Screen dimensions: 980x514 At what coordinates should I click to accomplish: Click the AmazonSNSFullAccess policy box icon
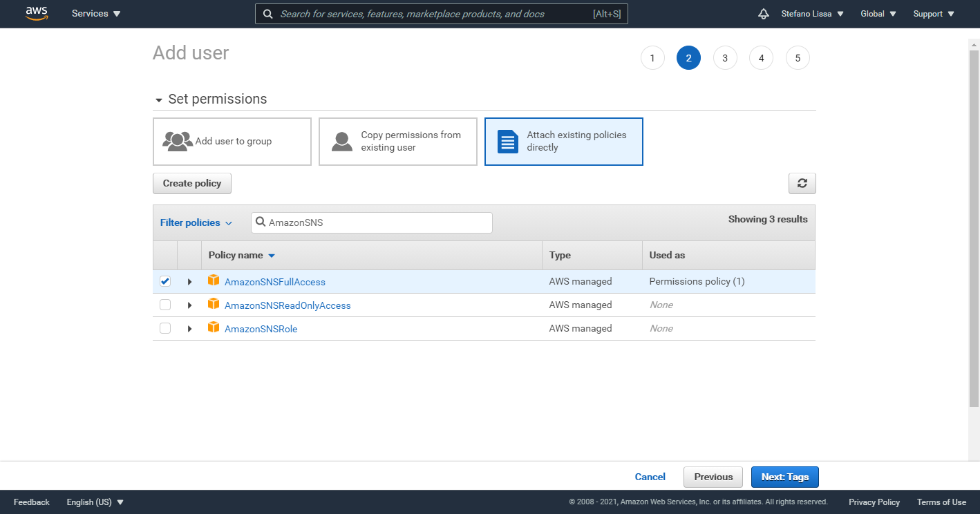point(214,280)
